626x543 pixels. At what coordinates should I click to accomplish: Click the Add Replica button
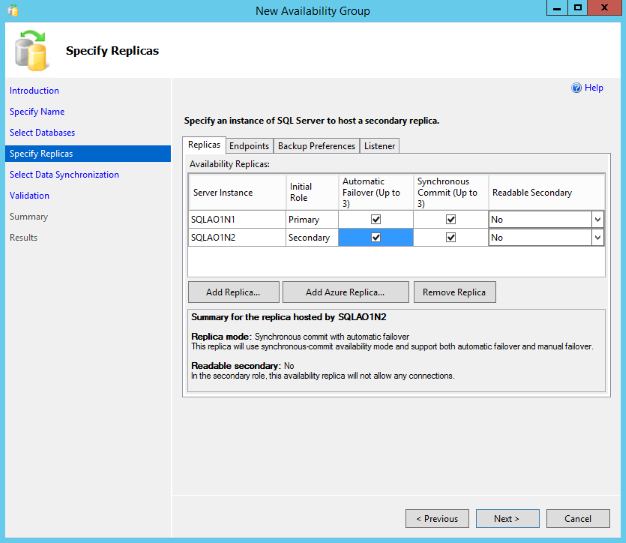pos(234,292)
